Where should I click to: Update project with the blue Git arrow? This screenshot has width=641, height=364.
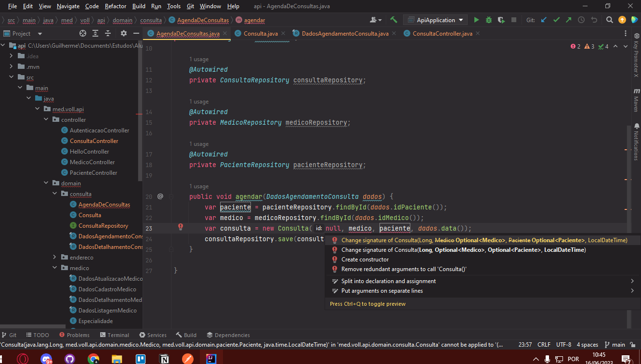pos(544,20)
